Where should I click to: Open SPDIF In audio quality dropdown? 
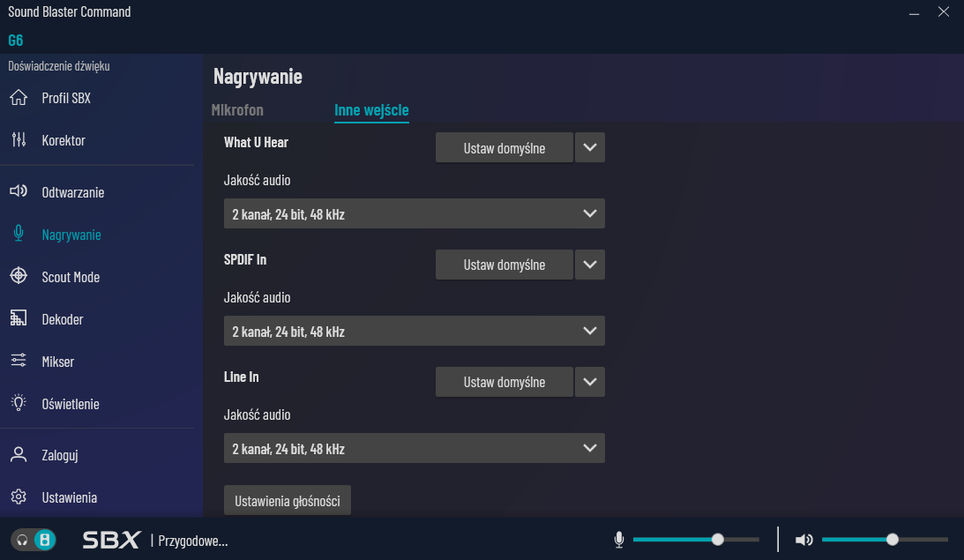(x=415, y=331)
